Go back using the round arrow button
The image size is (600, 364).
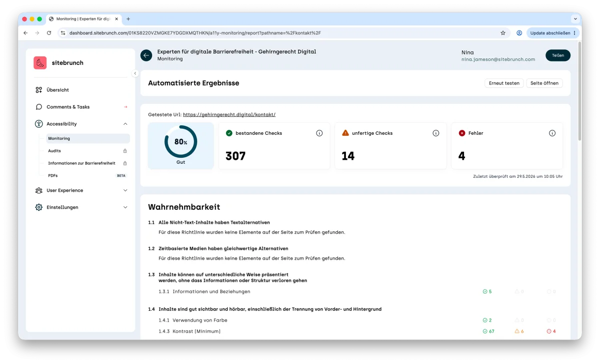(146, 55)
